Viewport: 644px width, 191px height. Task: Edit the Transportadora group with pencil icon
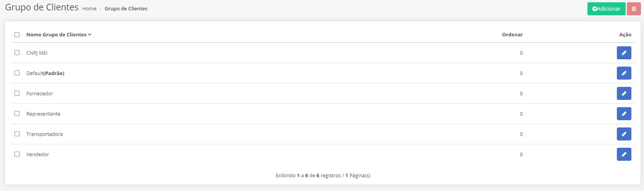pyautogui.click(x=624, y=134)
